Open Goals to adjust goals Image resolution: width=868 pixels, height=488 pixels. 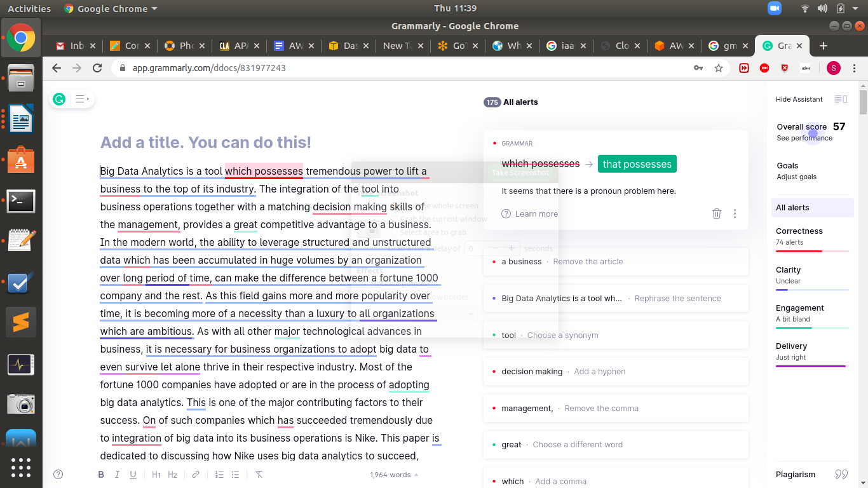point(797,171)
